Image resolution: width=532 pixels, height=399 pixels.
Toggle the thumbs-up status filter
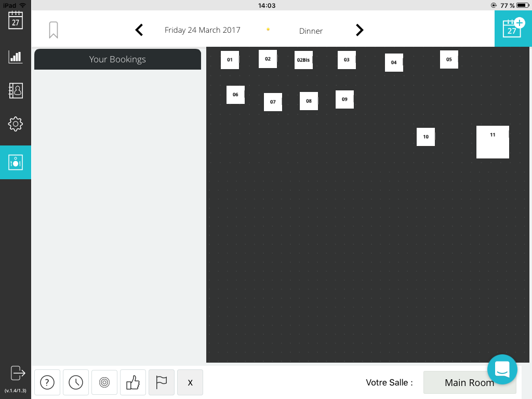pyautogui.click(x=133, y=383)
